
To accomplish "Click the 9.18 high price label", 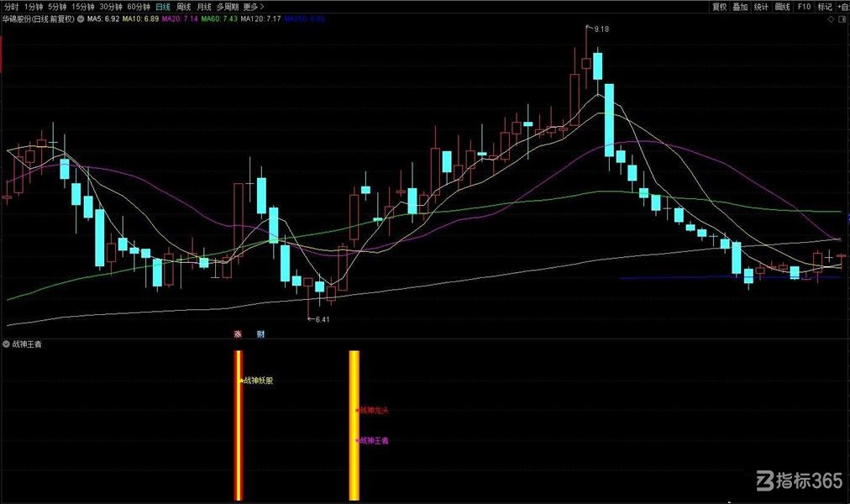I will pyautogui.click(x=601, y=29).
